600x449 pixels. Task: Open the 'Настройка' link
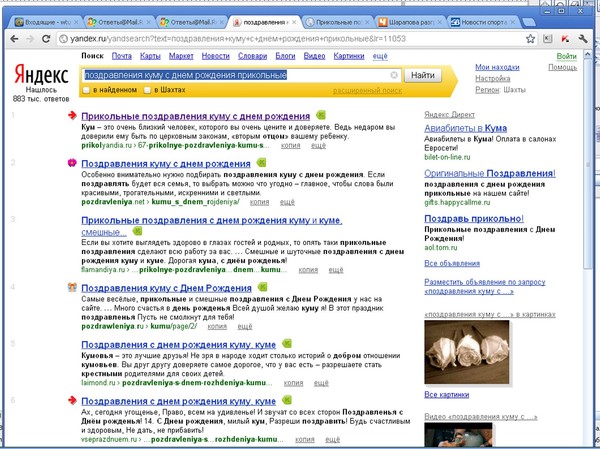(492, 78)
